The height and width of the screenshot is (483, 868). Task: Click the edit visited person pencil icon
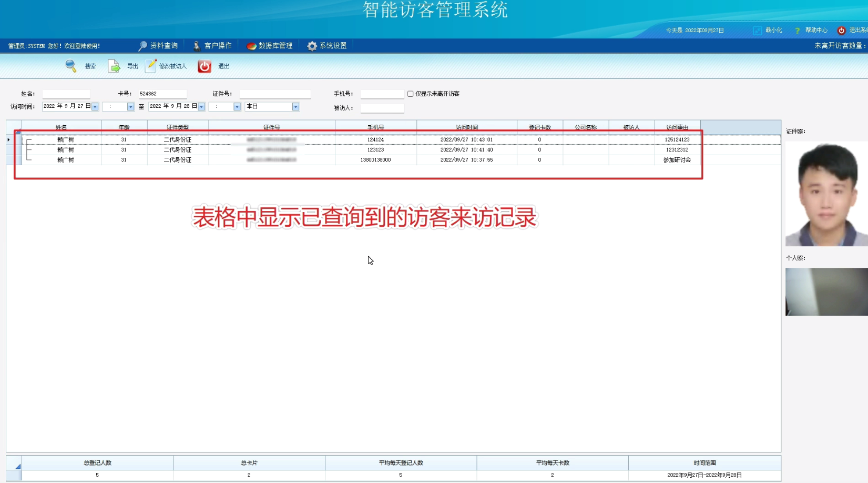(151, 65)
